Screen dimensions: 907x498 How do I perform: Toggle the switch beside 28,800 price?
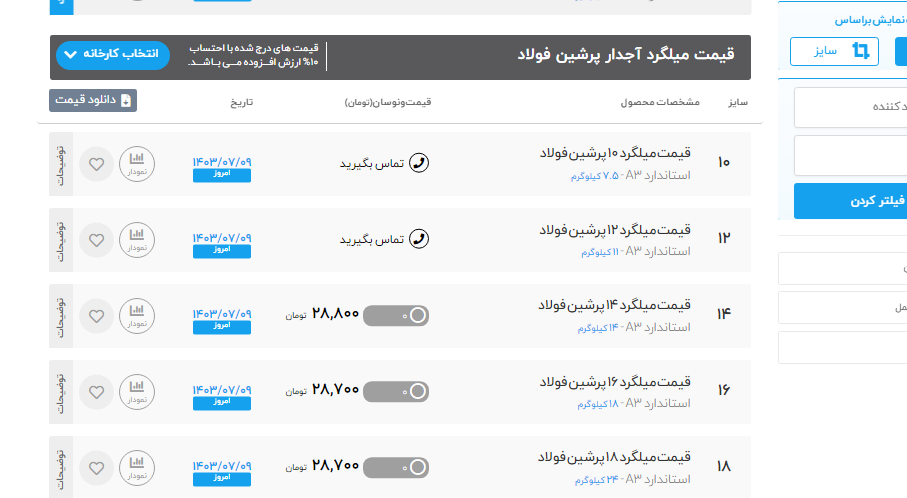click(396, 316)
